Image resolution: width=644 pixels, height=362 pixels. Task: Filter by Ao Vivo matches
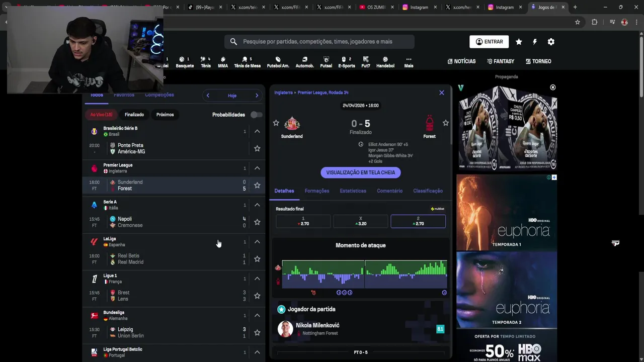101,115
